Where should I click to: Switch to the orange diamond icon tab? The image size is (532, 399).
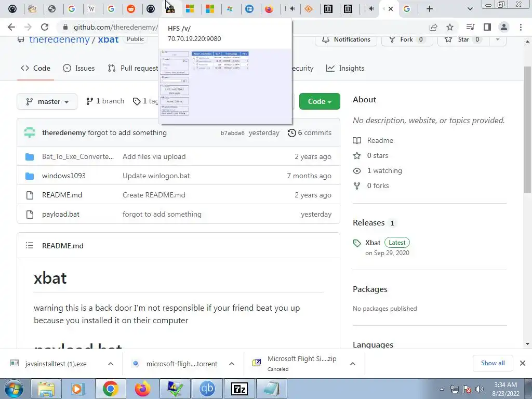(309, 9)
